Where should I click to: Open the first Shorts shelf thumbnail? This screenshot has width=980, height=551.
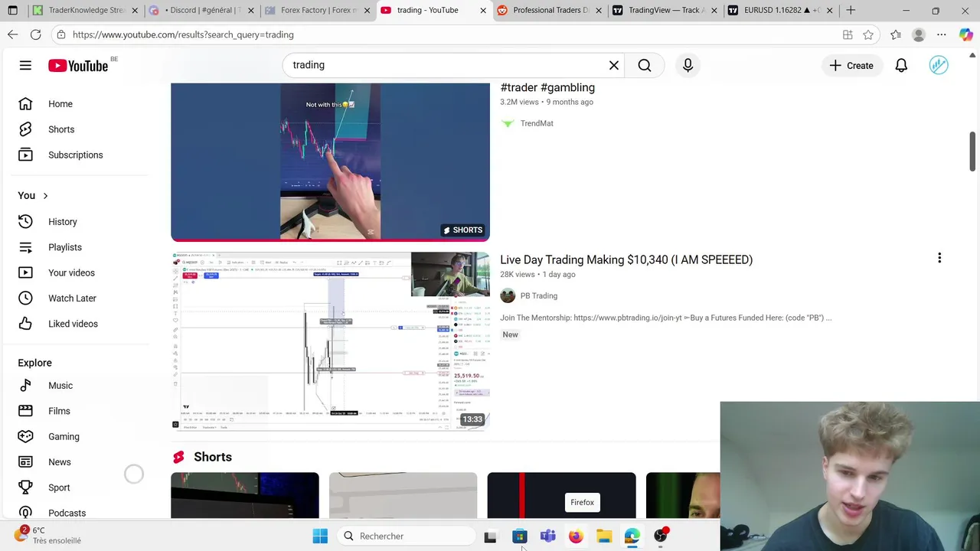pos(245,496)
